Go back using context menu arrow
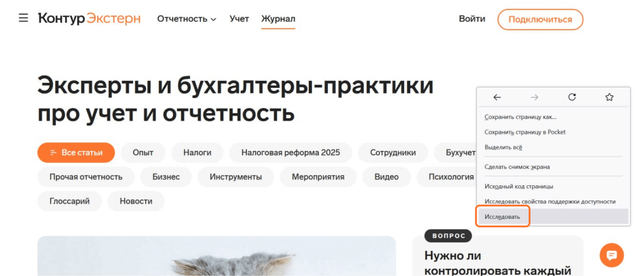 click(497, 97)
